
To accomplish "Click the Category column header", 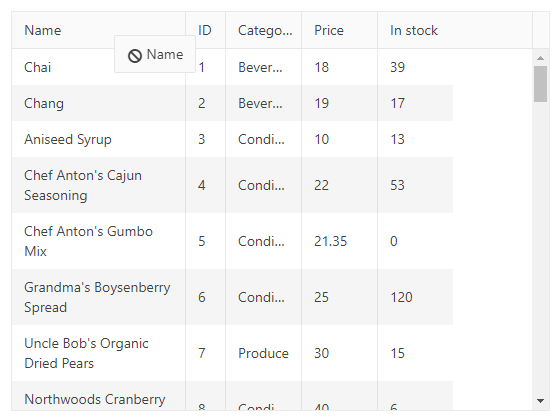I will [264, 30].
